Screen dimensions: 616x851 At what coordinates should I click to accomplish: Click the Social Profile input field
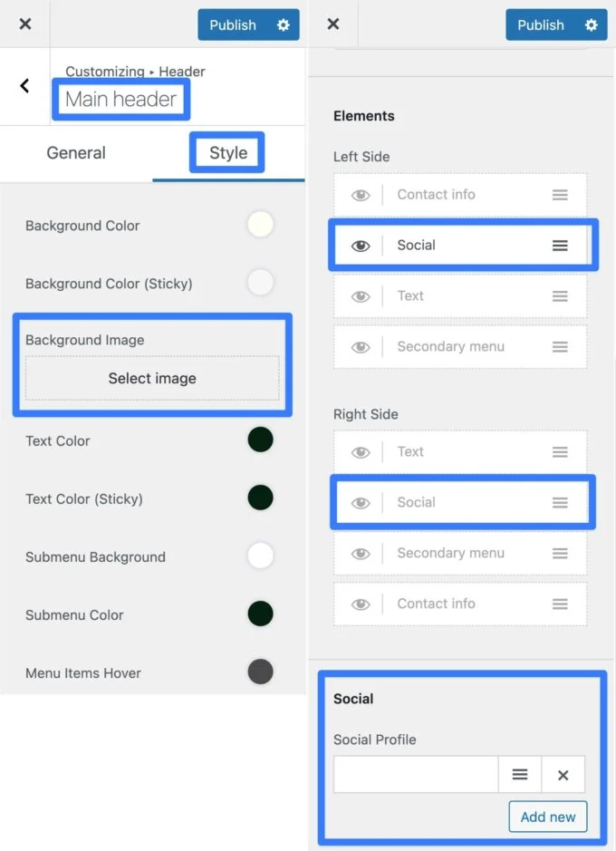pos(416,775)
